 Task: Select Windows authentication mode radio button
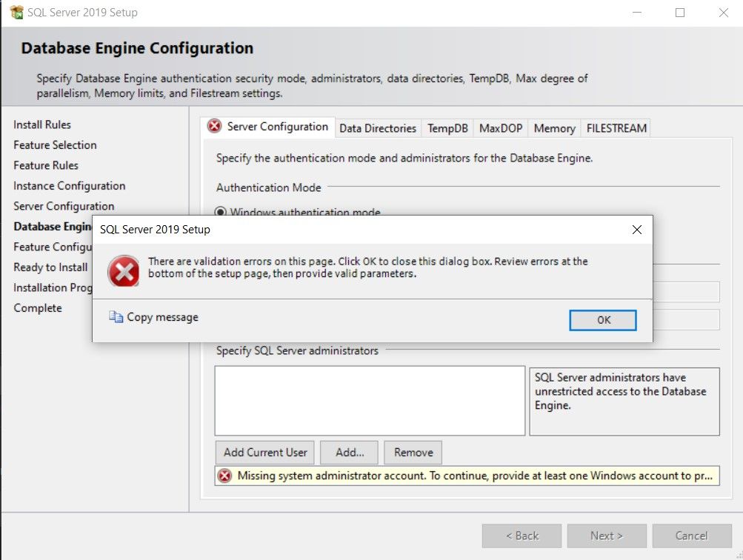coord(220,212)
